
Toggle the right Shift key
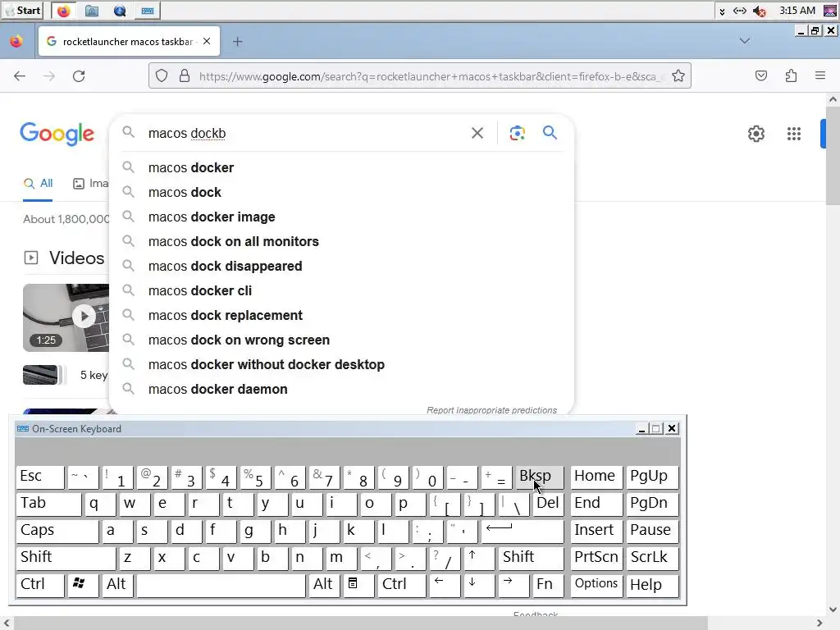pos(531,558)
